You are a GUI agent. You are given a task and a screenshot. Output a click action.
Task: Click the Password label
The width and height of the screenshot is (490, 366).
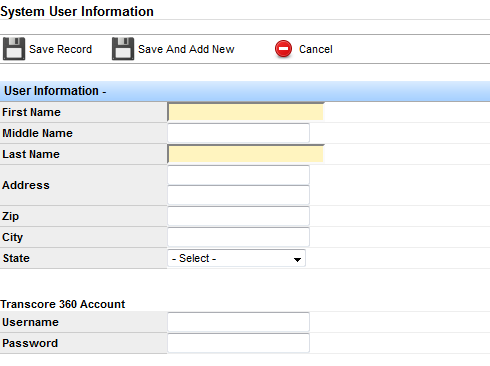click(30, 343)
